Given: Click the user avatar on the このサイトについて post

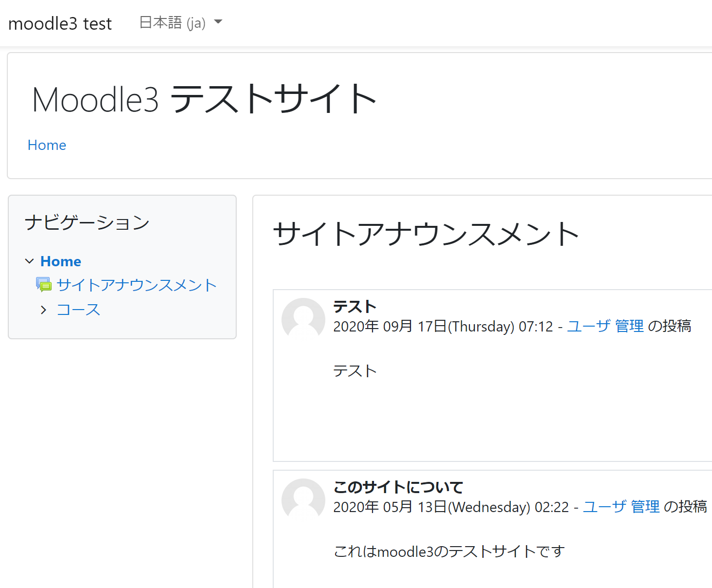Looking at the screenshot, I should pos(303,500).
